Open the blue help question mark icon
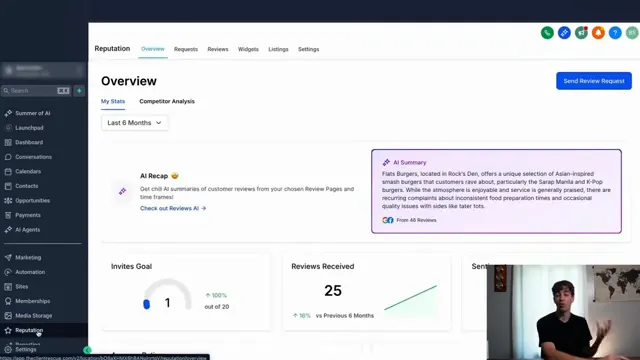The width and height of the screenshot is (640, 360). coord(615,33)
